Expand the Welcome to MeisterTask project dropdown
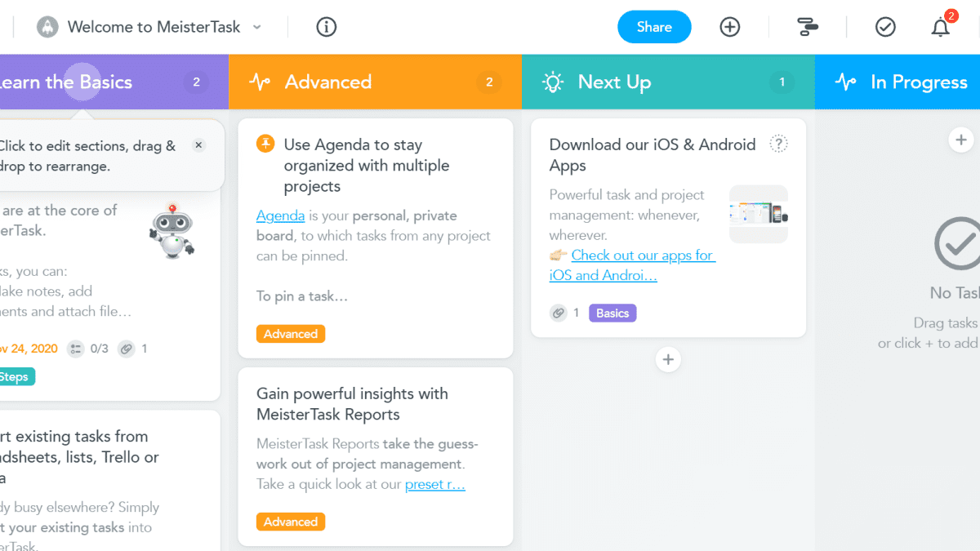The image size is (980, 551). 257,27
